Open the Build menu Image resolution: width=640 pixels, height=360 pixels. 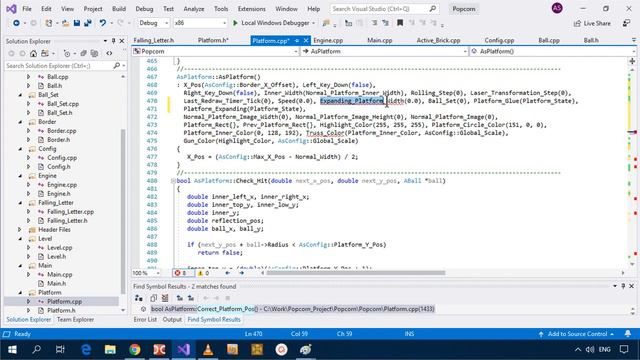click(119, 9)
